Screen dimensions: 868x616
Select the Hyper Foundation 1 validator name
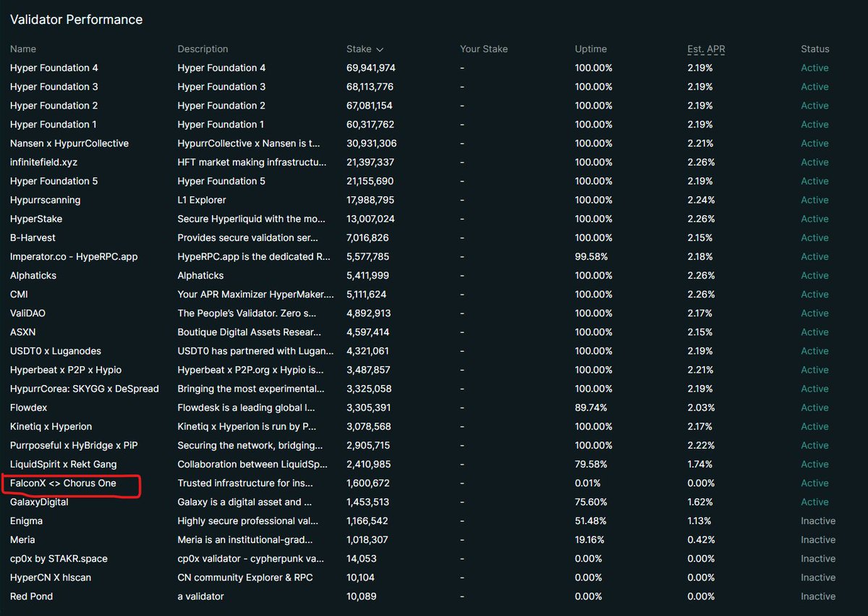[54, 125]
